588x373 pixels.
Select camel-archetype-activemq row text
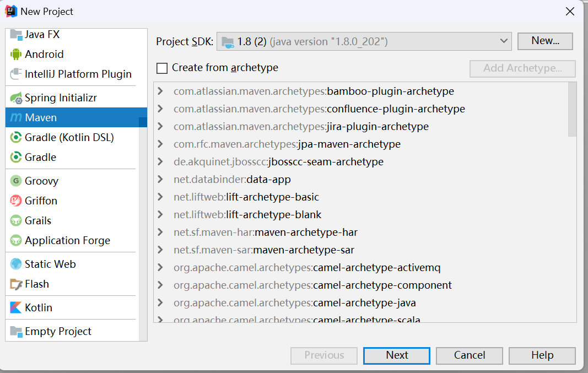(x=307, y=267)
